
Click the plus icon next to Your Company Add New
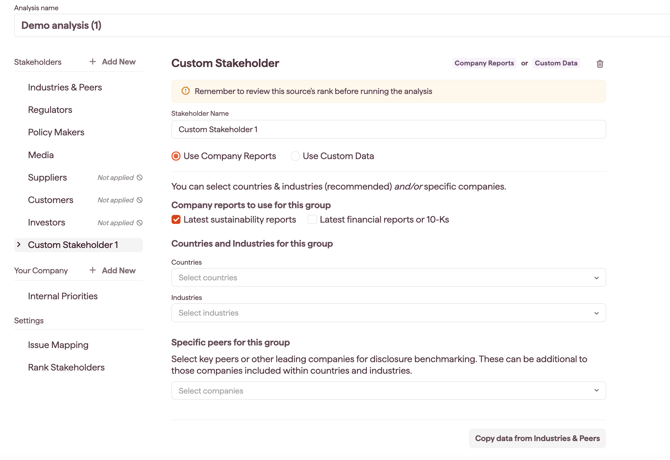click(x=93, y=270)
